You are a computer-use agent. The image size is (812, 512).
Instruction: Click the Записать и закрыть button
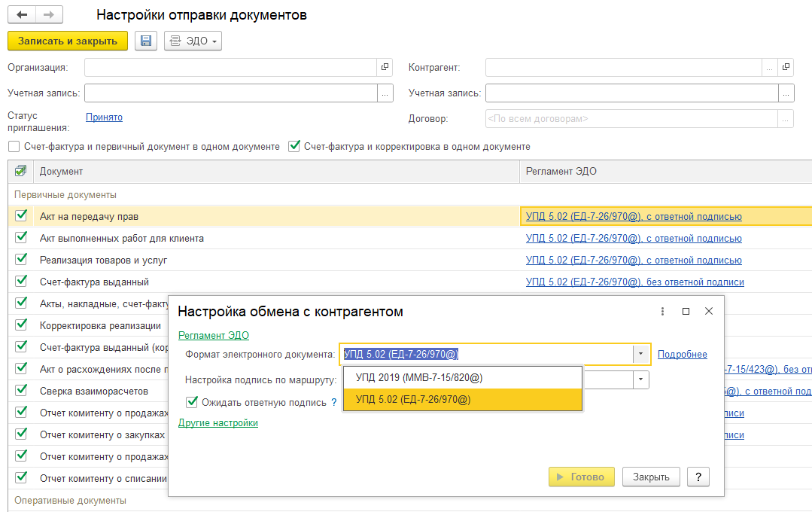68,41
